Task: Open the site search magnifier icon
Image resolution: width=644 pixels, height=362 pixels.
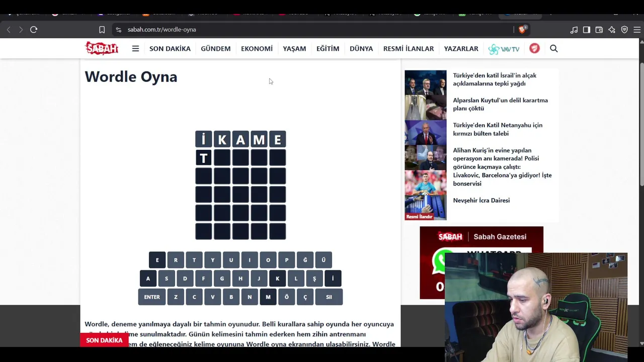Action: point(554,49)
